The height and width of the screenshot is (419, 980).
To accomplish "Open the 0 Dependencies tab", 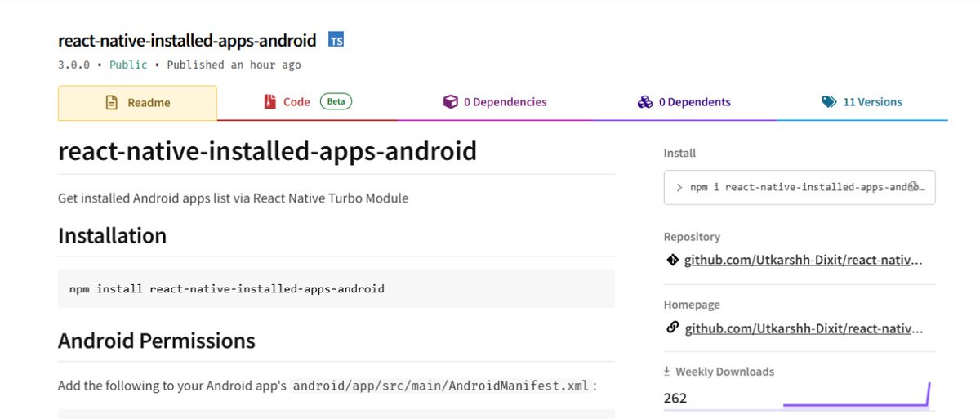I will coord(494,102).
